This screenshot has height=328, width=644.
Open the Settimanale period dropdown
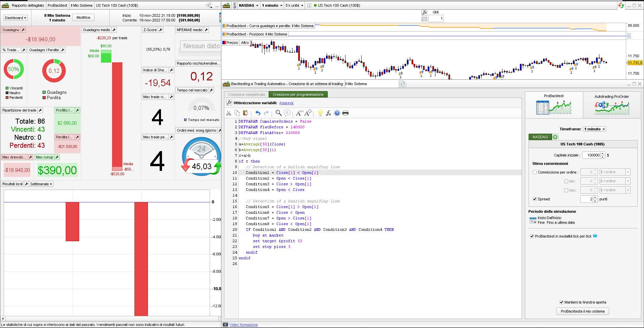tap(41, 184)
